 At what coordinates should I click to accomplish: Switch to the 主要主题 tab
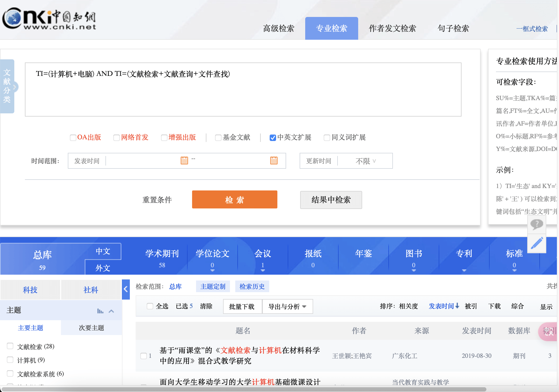tap(30, 328)
